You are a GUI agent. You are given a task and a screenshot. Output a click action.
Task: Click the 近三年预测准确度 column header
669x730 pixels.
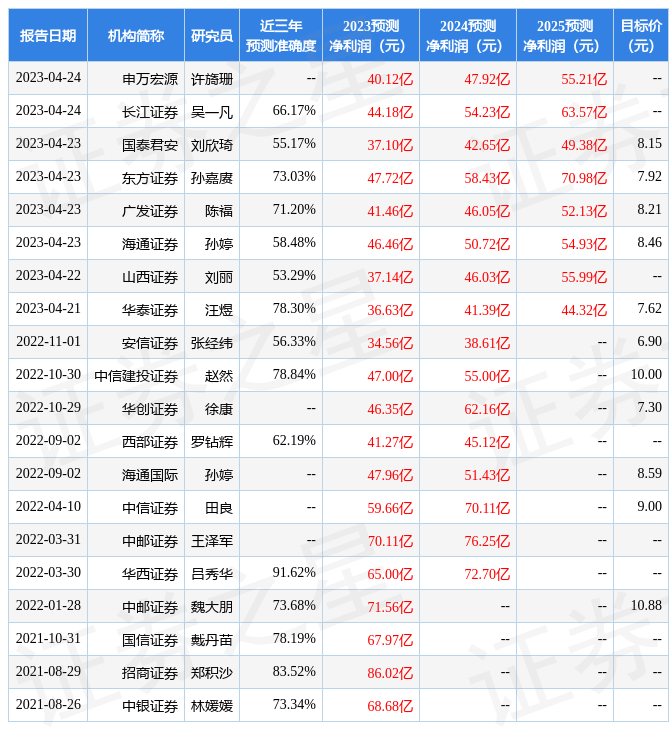(x=281, y=35)
